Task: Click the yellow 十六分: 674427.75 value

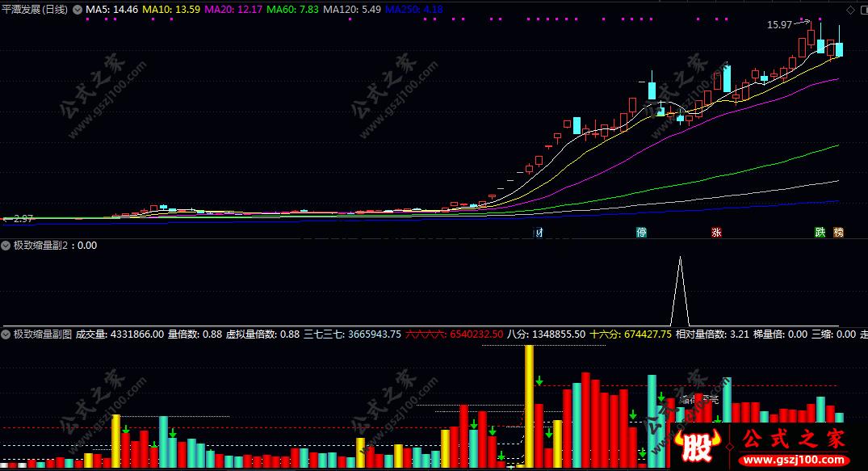Action: click(x=631, y=334)
